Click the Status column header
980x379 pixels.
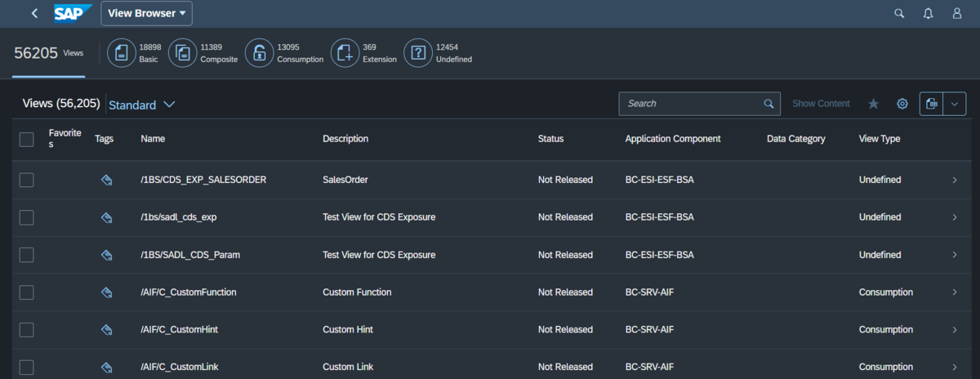[x=550, y=139]
